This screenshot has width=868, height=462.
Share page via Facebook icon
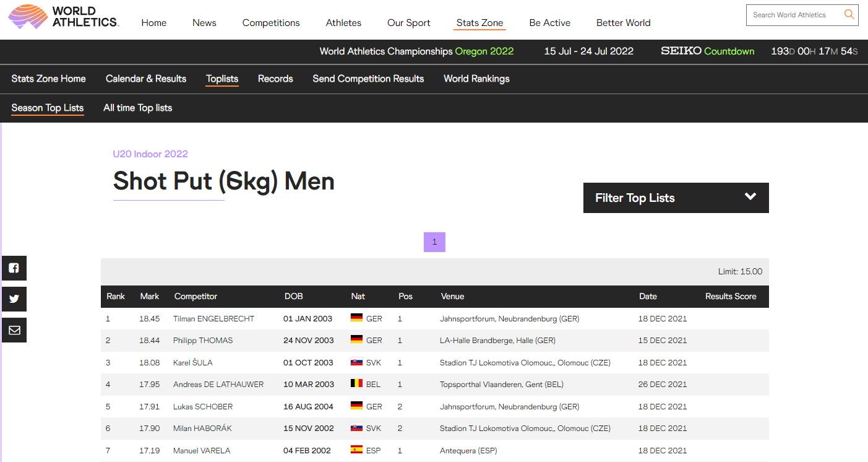pos(14,268)
